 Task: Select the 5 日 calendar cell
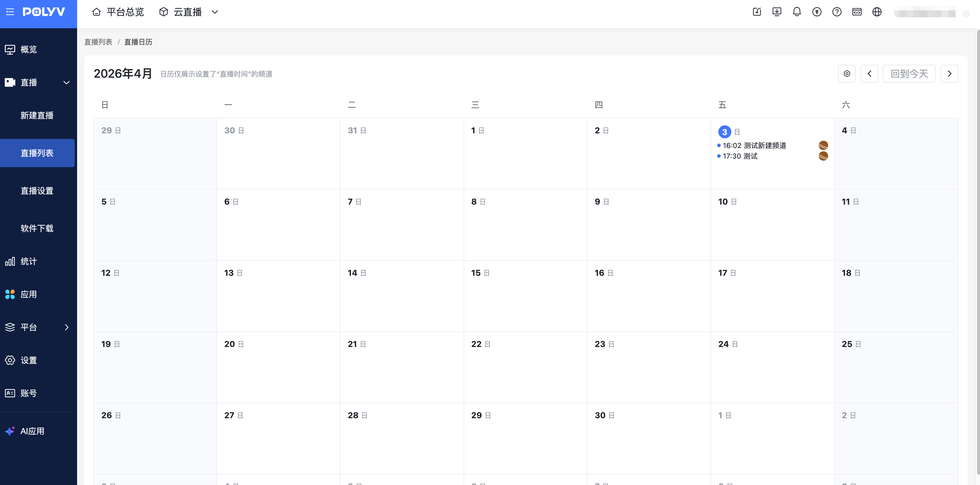pos(155,225)
